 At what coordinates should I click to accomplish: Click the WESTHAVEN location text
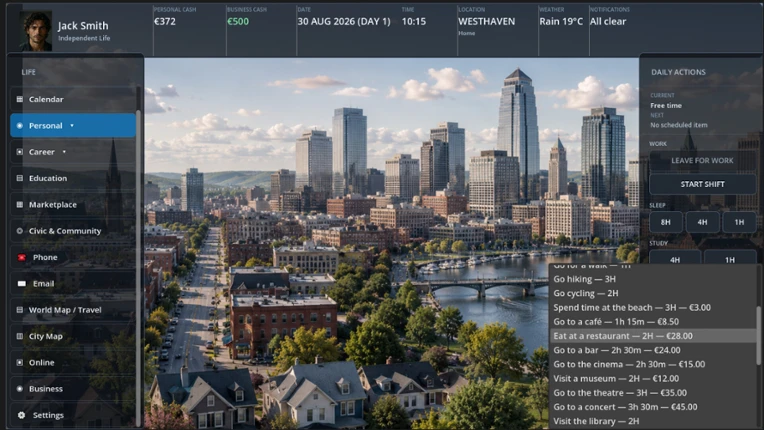tap(486, 21)
